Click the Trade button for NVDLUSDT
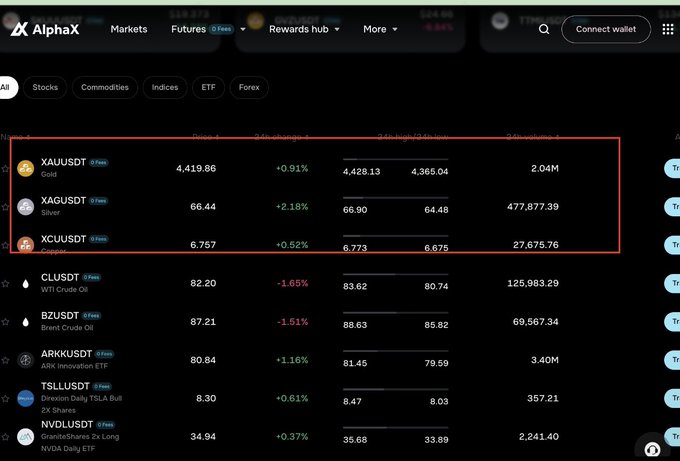680x461 pixels. [x=672, y=437]
